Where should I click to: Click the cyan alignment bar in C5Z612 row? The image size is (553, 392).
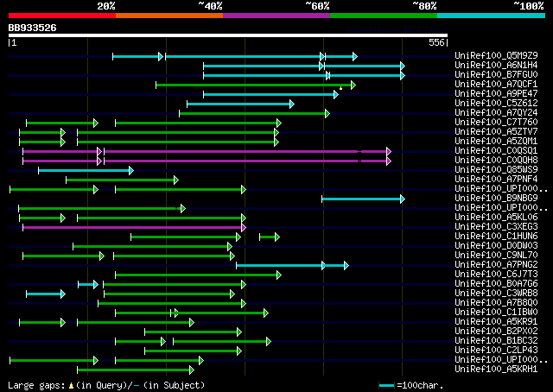240,104
